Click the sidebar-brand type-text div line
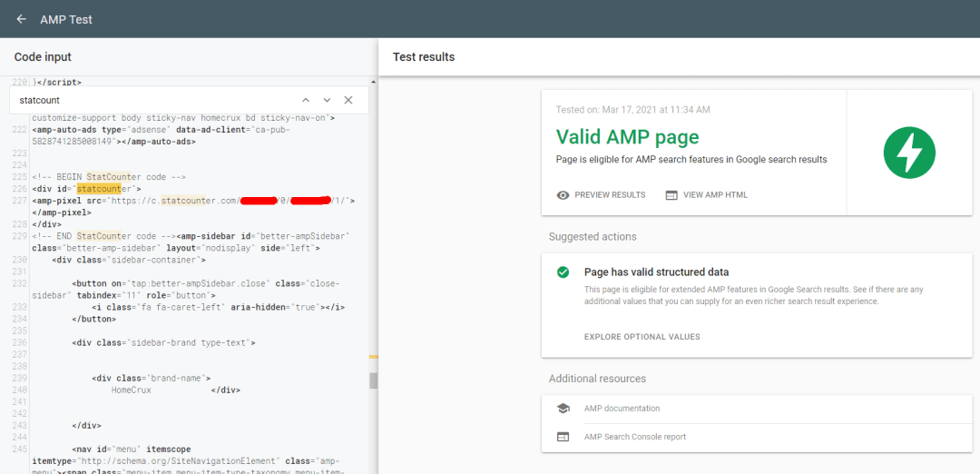The height and width of the screenshot is (474, 980). tap(163, 342)
